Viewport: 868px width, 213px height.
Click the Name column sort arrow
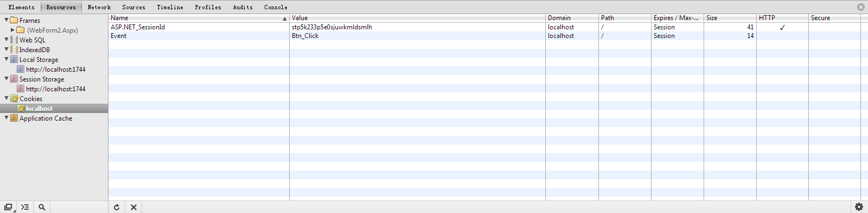click(x=284, y=18)
